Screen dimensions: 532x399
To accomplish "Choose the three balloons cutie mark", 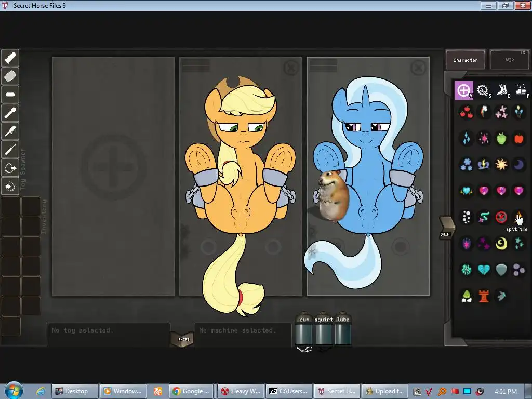I will [519, 112].
